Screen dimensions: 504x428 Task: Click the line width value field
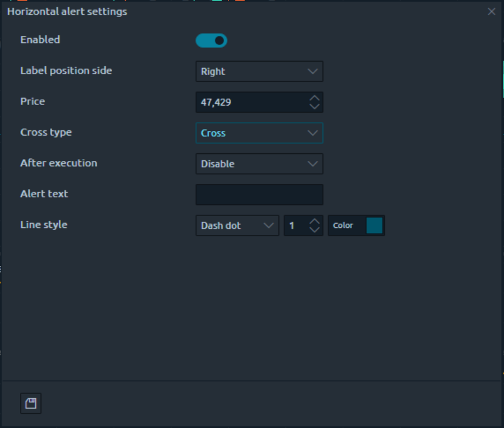coord(295,225)
